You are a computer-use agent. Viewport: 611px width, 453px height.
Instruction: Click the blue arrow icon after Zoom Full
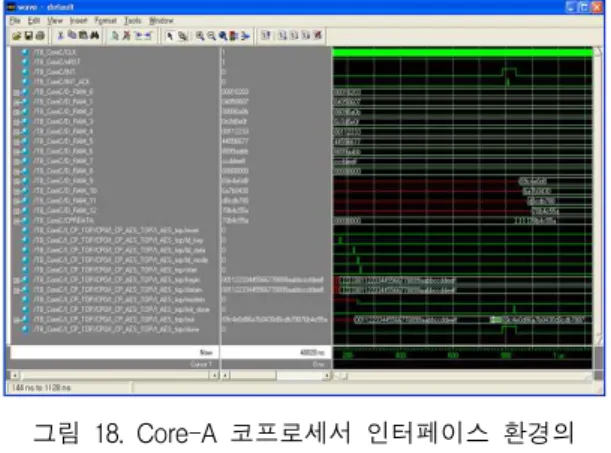click(x=245, y=36)
